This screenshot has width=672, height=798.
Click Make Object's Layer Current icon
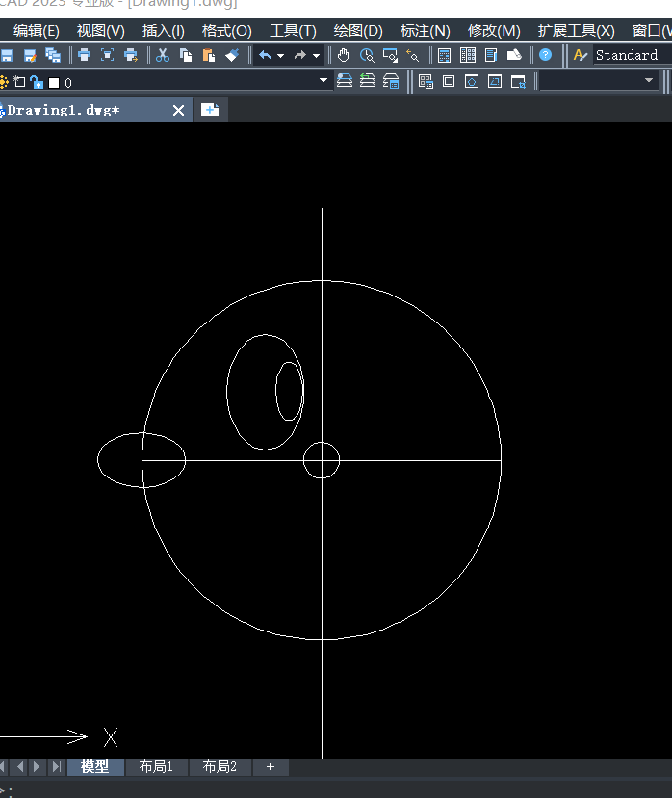pyautogui.click(x=345, y=81)
